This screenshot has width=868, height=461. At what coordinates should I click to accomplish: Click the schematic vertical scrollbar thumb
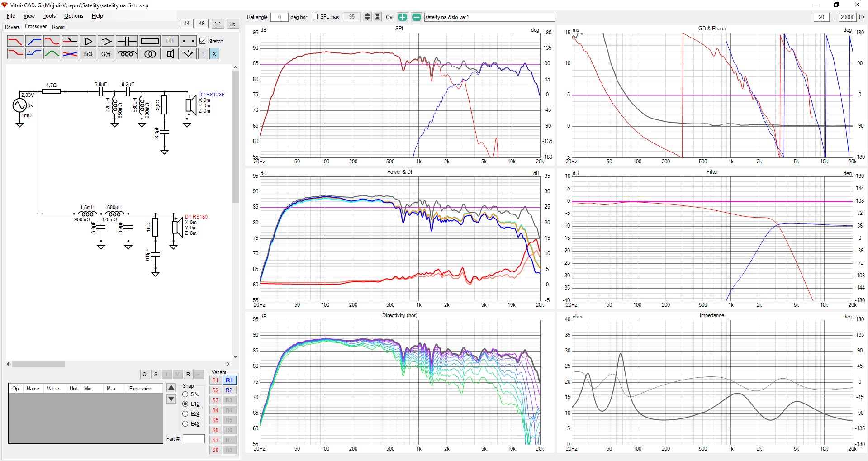click(235, 137)
